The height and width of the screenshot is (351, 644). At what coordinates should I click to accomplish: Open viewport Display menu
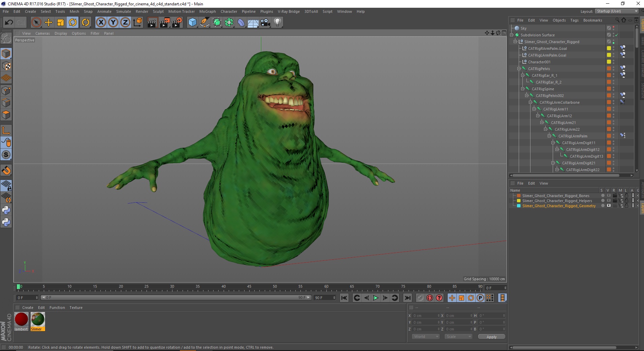coord(61,33)
